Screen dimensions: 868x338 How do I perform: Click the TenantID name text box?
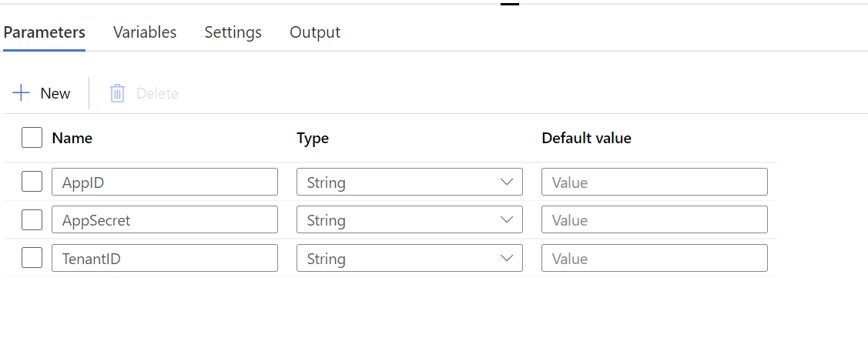[165, 258]
